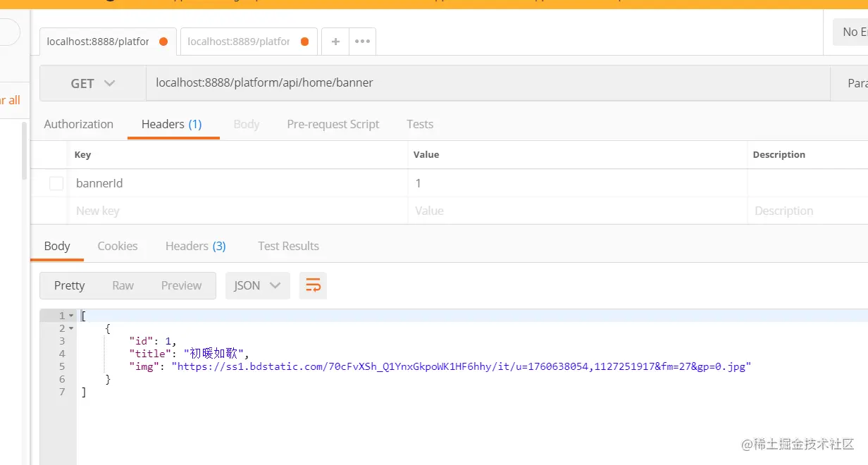The image size is (868, 465).
Task: Switch response view to Preview
Action: pyautogui.click(x=181, y=285)
